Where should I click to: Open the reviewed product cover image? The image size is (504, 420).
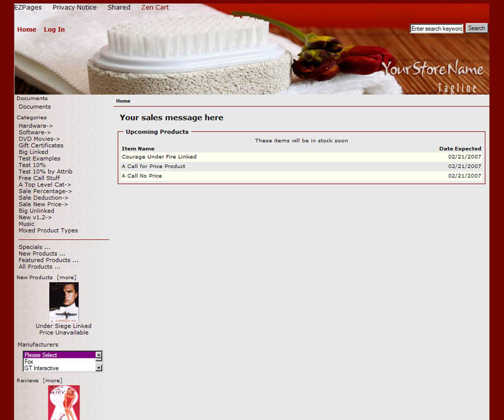click(x=64, y=402)
